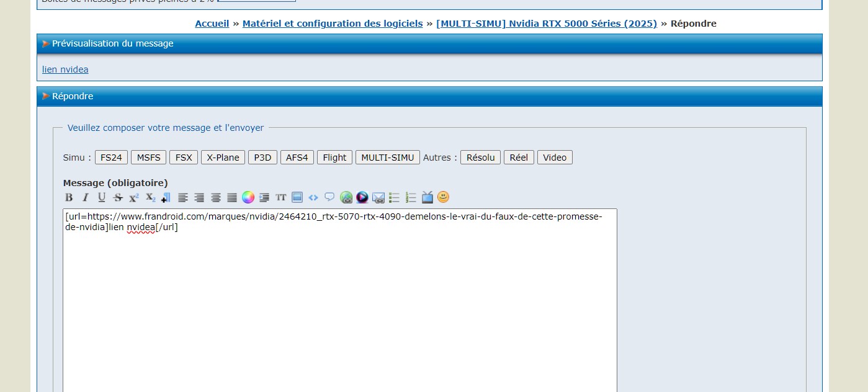Insert a quote with the speech bubble icon
868x392 pixels.
click(329, 197)
